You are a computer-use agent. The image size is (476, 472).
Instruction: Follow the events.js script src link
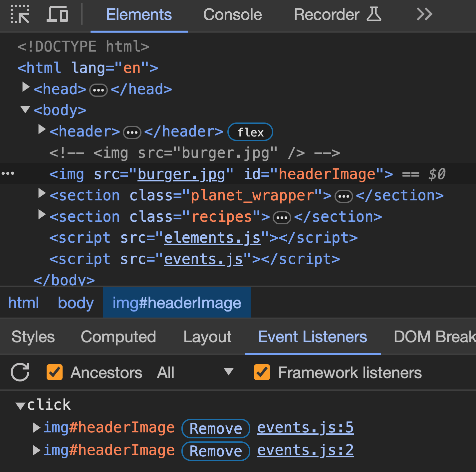[x=204, y=259]
